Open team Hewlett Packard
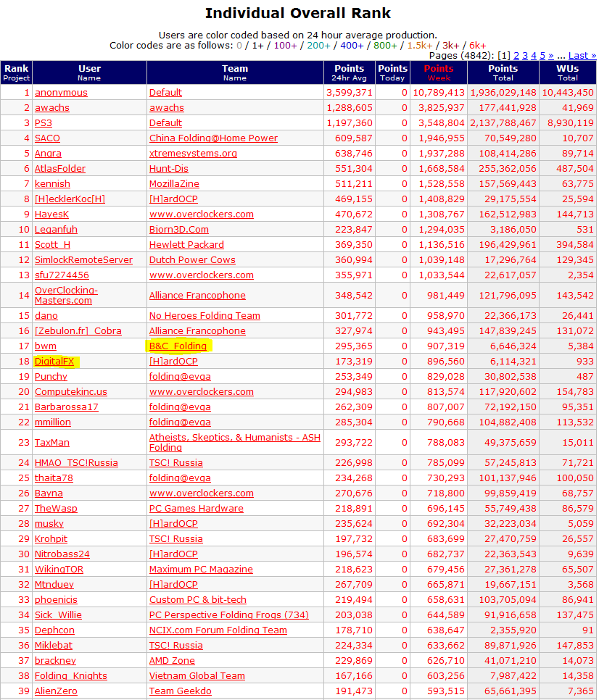The image size is (599, 700). (186, 244)
